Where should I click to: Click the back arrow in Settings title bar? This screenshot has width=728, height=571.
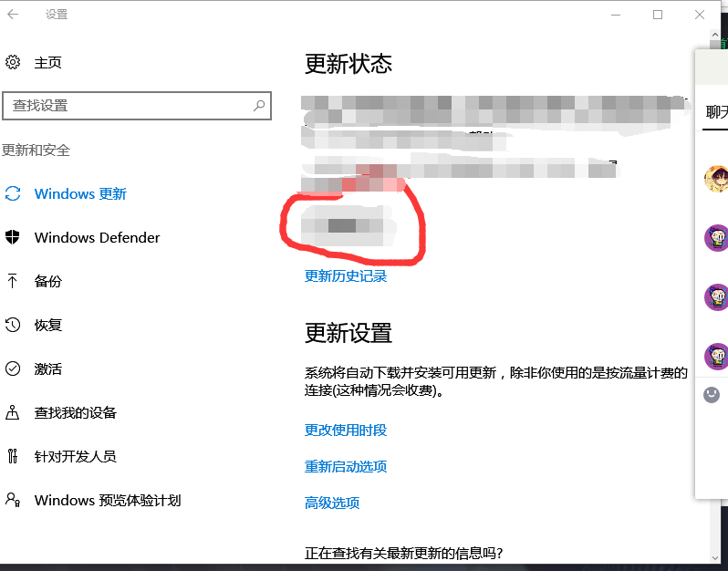13,15
